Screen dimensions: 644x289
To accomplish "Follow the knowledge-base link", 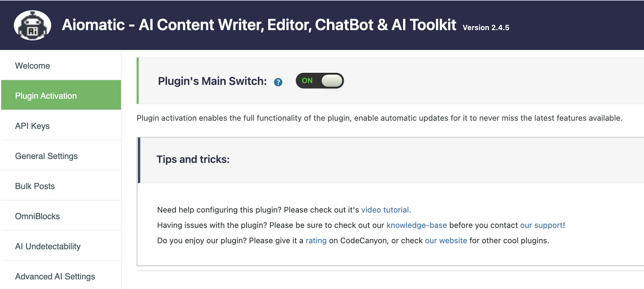I will [x=416, y=225].
